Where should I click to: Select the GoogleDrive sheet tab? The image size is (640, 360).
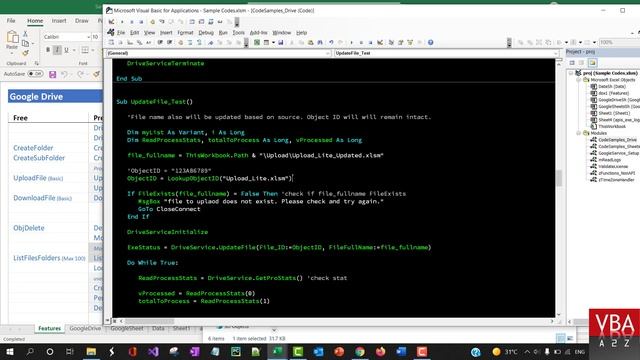(85, 328)
